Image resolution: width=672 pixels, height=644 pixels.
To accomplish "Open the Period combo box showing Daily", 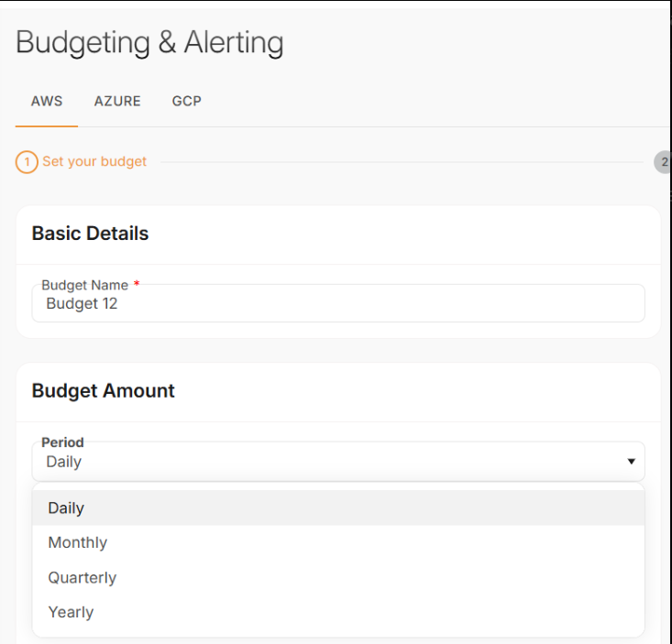I will [330, 462].
